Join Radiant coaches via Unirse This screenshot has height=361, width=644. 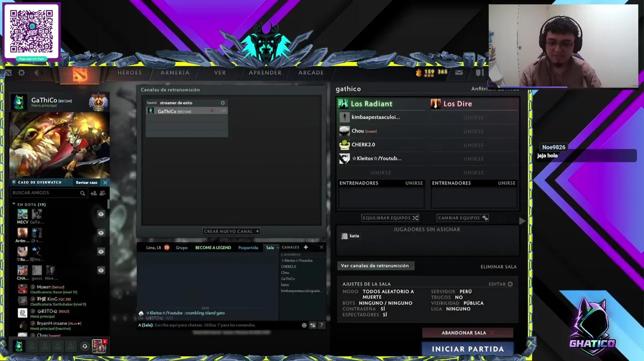414,183
